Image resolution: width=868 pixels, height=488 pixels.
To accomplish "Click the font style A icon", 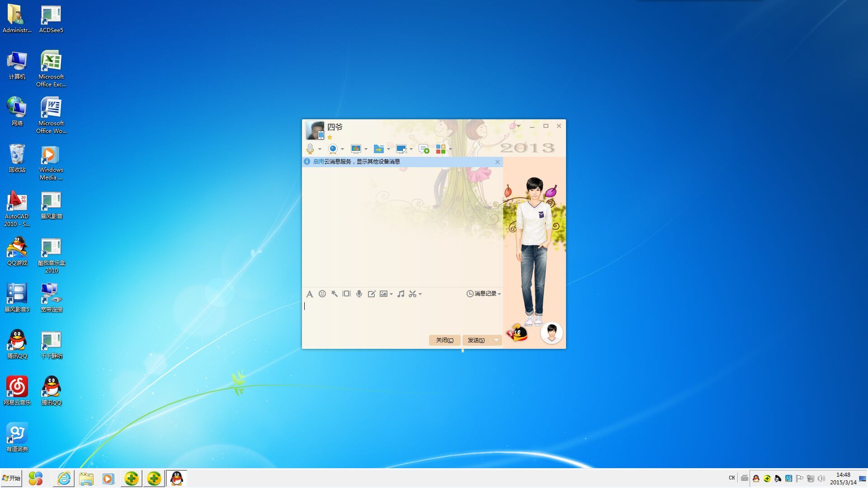I will pyautogui.click(x=309, y=294).
